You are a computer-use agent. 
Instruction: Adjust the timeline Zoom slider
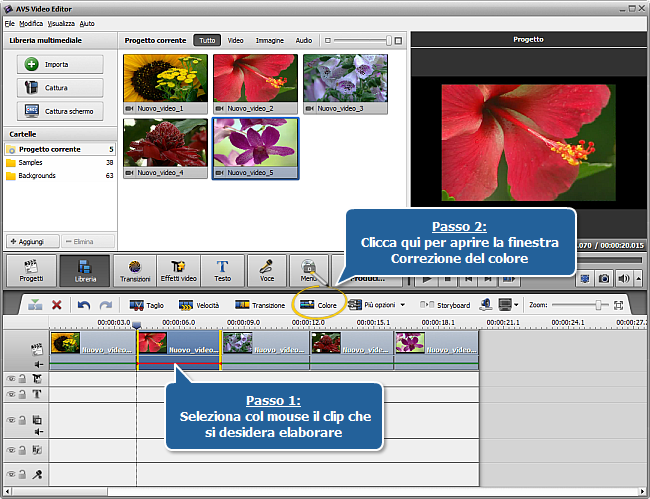598,304
